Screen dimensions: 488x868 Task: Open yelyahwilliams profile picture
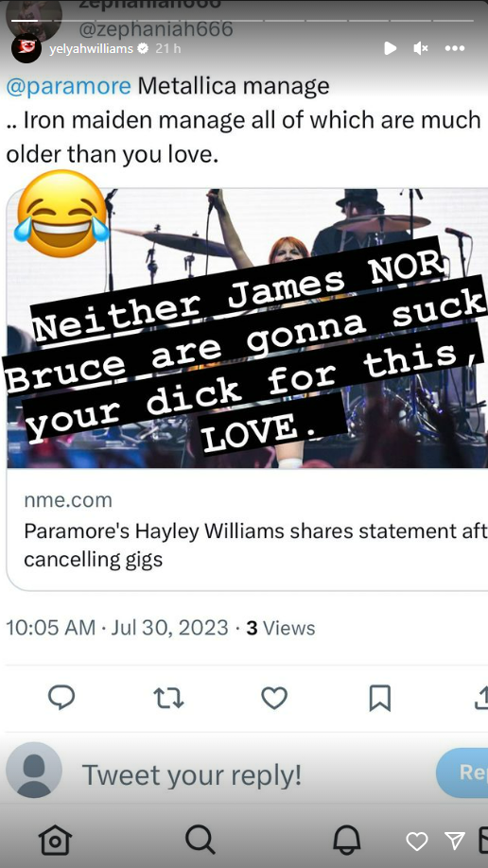[x=26, y=48]
